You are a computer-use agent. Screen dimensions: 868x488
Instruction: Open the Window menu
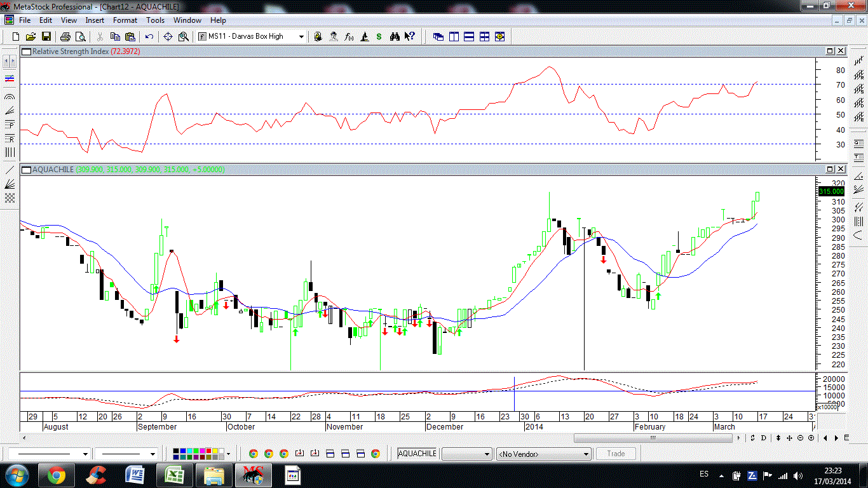click(187, 20)
